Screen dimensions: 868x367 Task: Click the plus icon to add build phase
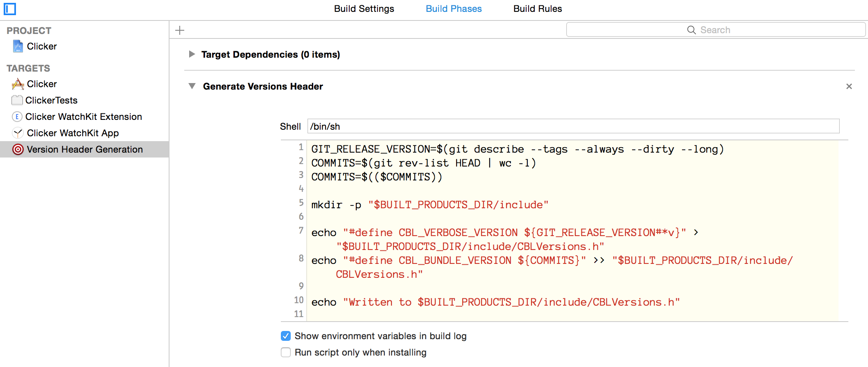point(180,30)
